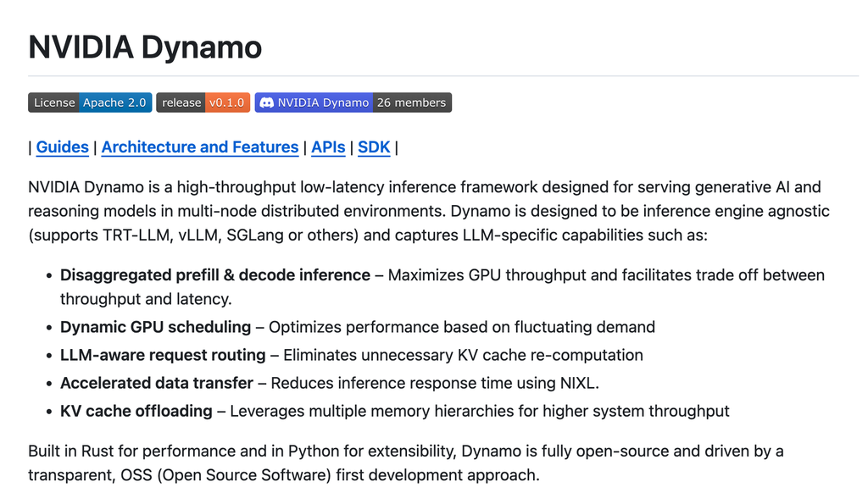Click the "Built in Rust for performance" paragraph
This screenshot has width=868, height=504.
click(406, 463)
